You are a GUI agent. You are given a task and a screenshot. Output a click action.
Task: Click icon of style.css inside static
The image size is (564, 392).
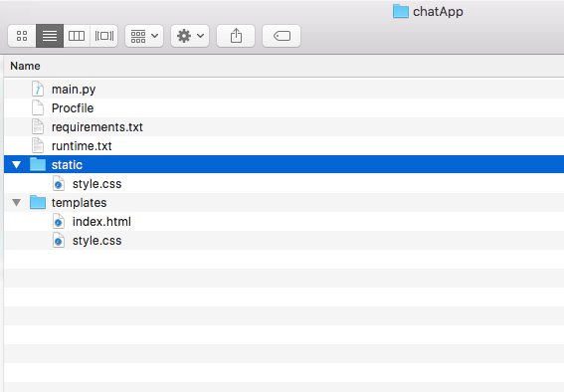tap(59, 183)
